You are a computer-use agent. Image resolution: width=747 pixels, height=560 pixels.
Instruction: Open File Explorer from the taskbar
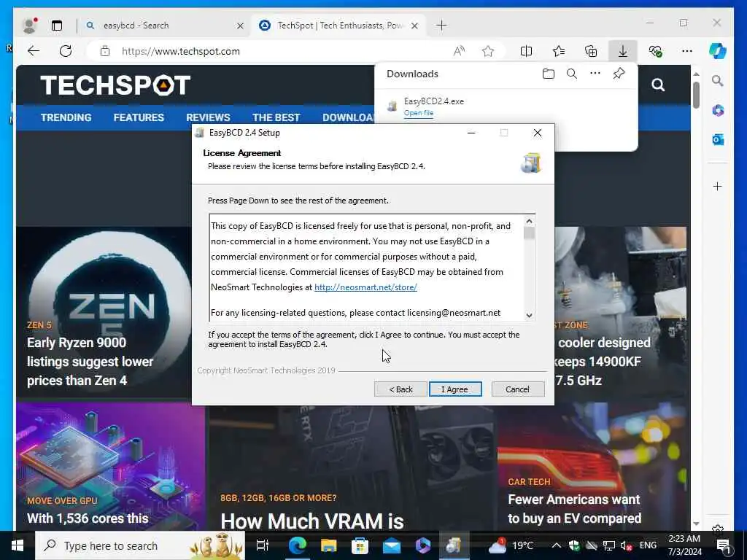click(328, 545)
